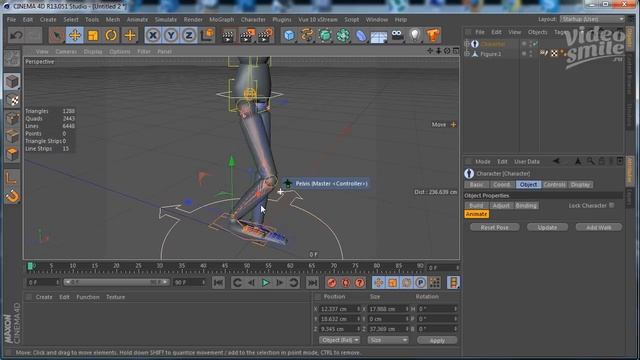Play the animation forward

tap(265, 282)
